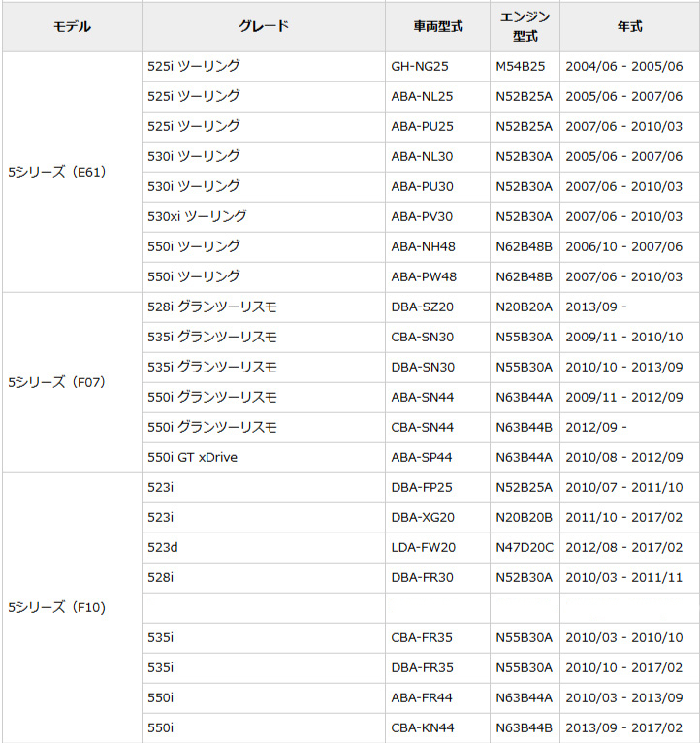Click the モデル column header
The height and width of the screenshot is (743, 700).
coord(72,26)
